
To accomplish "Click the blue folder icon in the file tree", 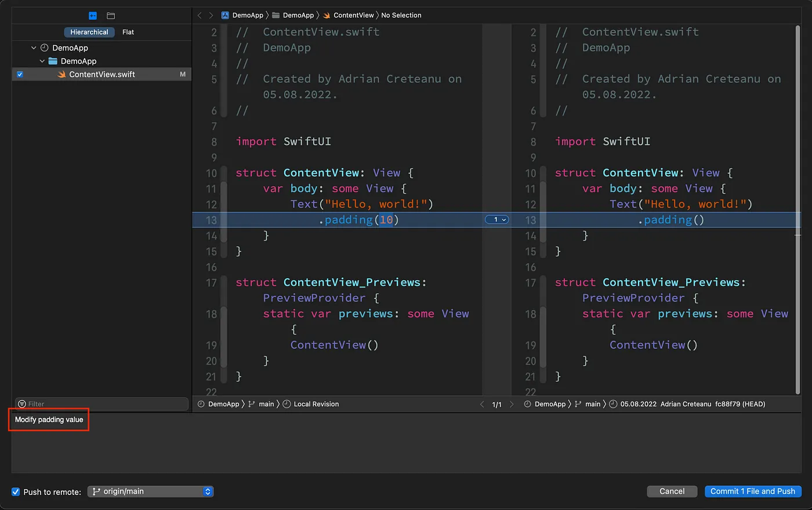I will coord(53,61).
